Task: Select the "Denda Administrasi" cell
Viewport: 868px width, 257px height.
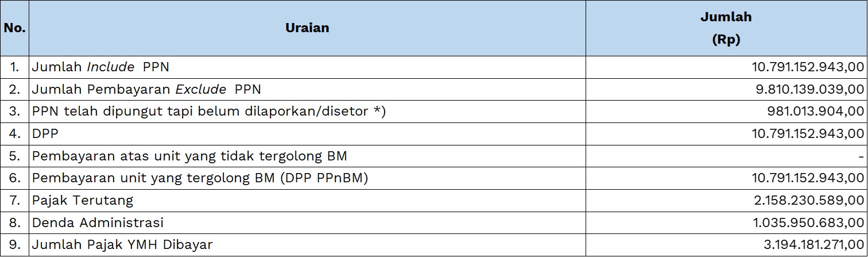Action: [x=98, y=223]
